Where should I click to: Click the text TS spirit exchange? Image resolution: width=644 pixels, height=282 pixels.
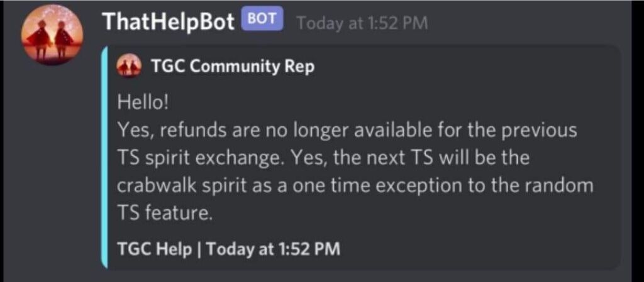coord(196,159)
